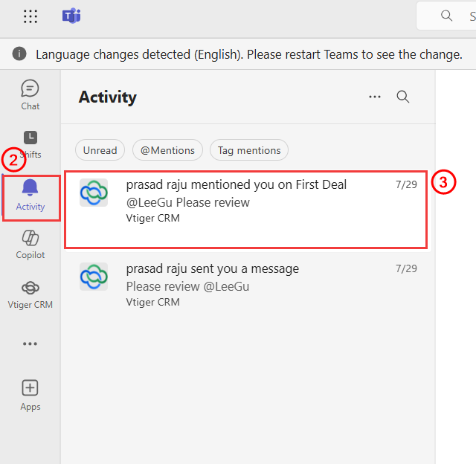Click Vtiger avatar on First Deal notification

94,193
